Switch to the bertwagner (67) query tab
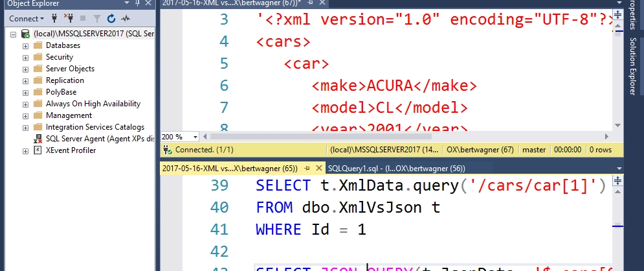This screenshot has width=644, height=271. pyautogui.click(x=232, y=3)
